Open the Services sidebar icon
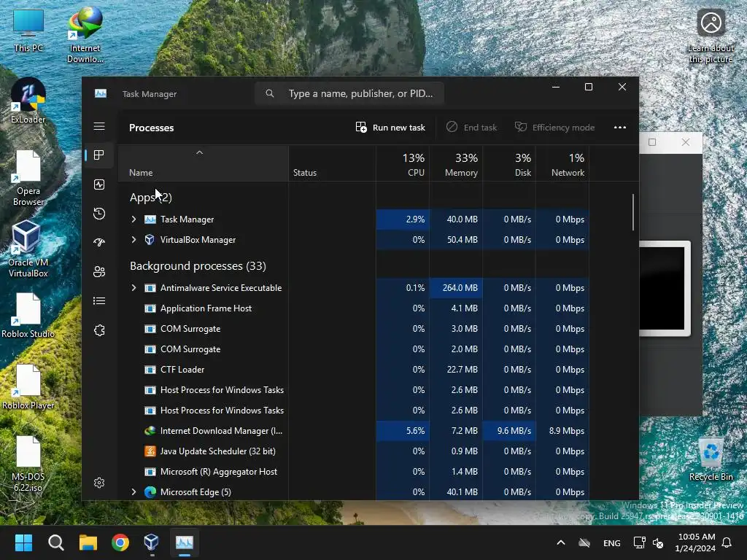The height and width of the screenshot is (560, 747). (x=99, y=330)
